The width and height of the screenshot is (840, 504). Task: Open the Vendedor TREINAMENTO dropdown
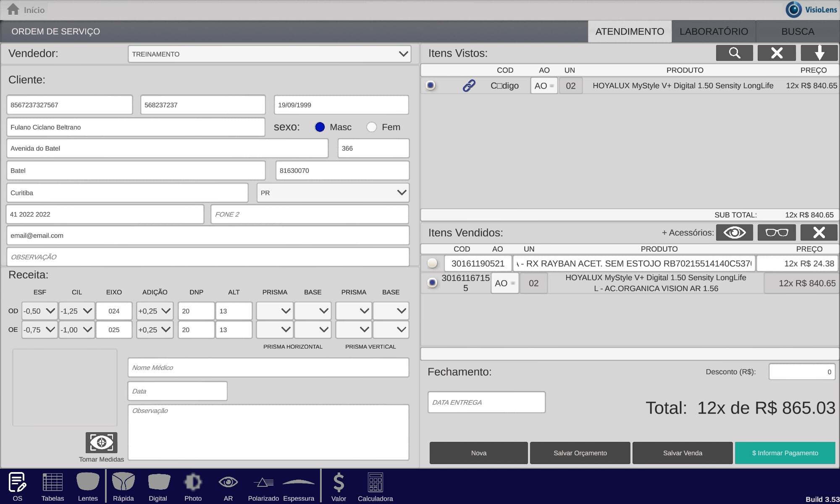point(269,54)
